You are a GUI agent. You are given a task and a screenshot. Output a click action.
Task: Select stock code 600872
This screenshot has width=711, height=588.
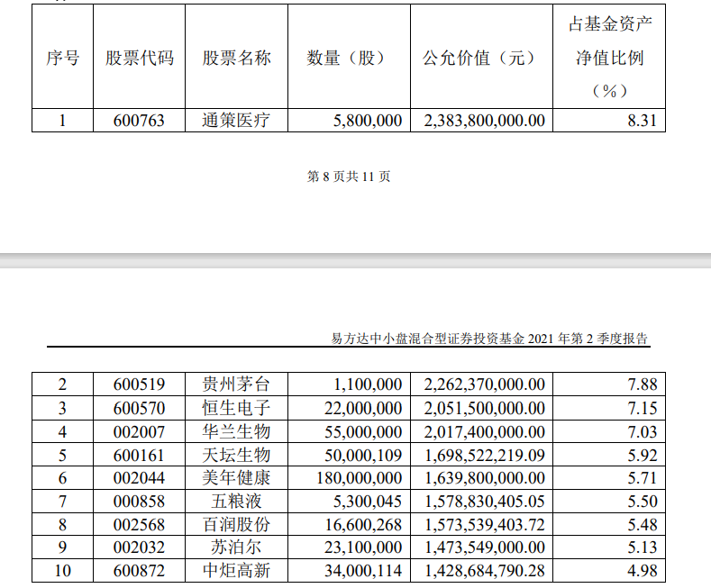[x=139, y=571]
